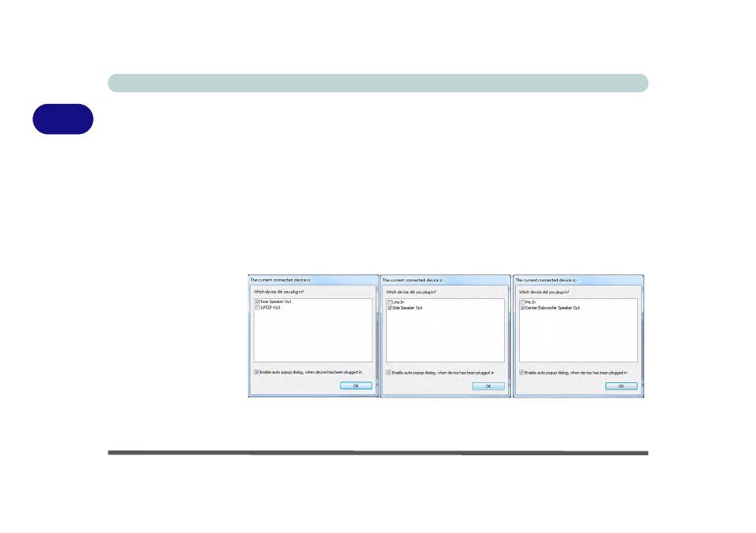This screenshot has height=533, width=756.
Task: Toggle auto popup checkbox in Mic In dialog
Action: tap(521, 372)
